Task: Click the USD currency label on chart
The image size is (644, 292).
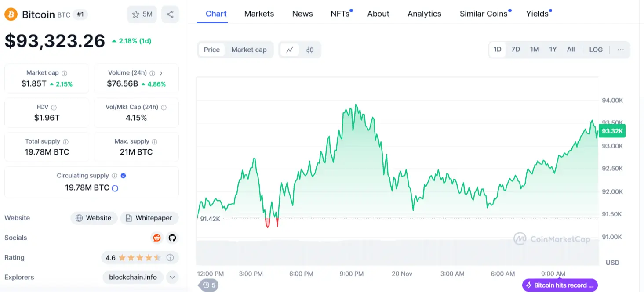Action: (x=612, y=263)
